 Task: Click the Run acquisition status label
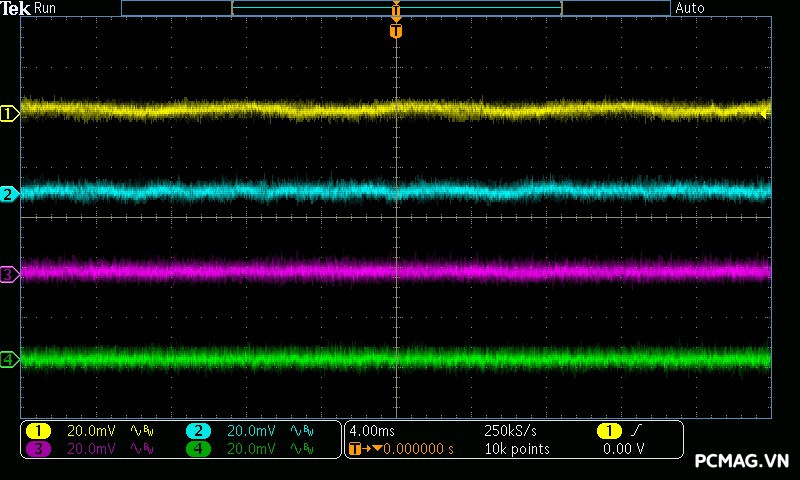click(46, 8)
